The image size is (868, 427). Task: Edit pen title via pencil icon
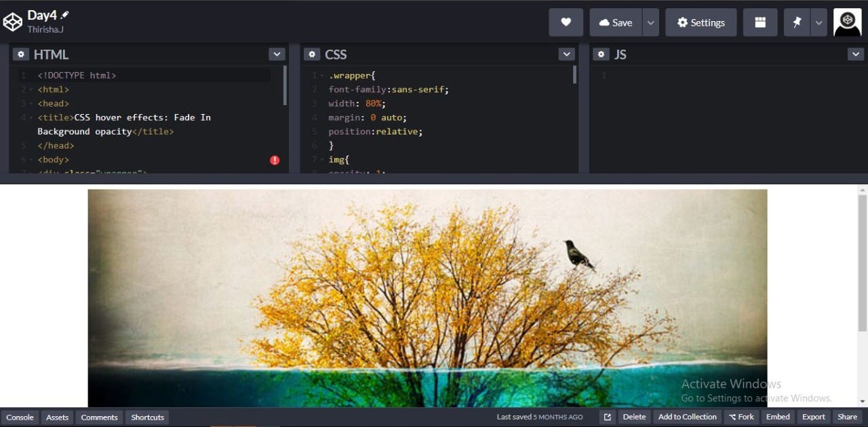click(x=65, y=15)
